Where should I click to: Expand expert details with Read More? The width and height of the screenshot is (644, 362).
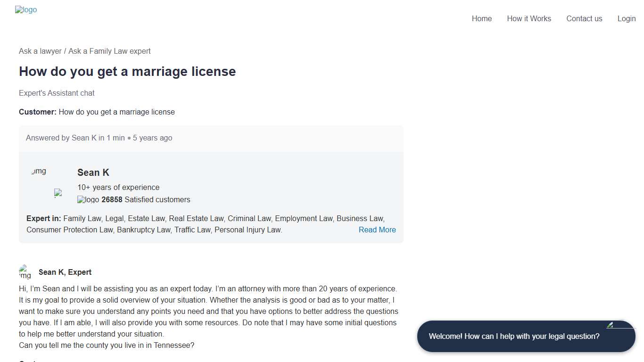tap(377, 230)
